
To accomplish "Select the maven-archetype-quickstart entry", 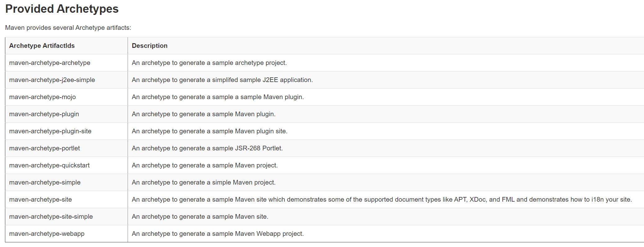I will 49,165.
